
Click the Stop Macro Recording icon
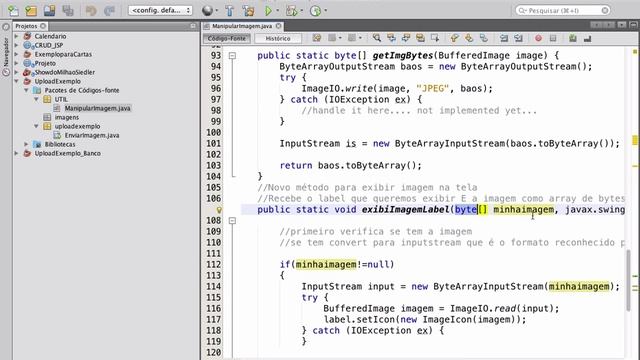(x=553, y=38)
